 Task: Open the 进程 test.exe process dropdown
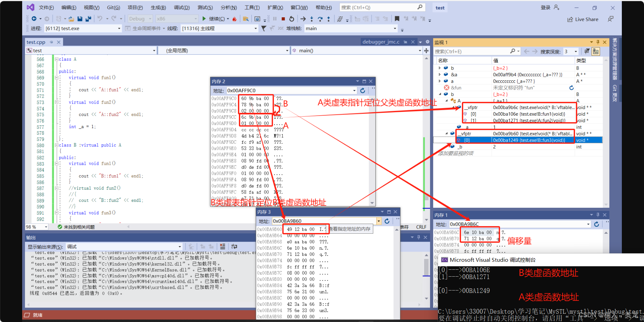pos(83,28)
